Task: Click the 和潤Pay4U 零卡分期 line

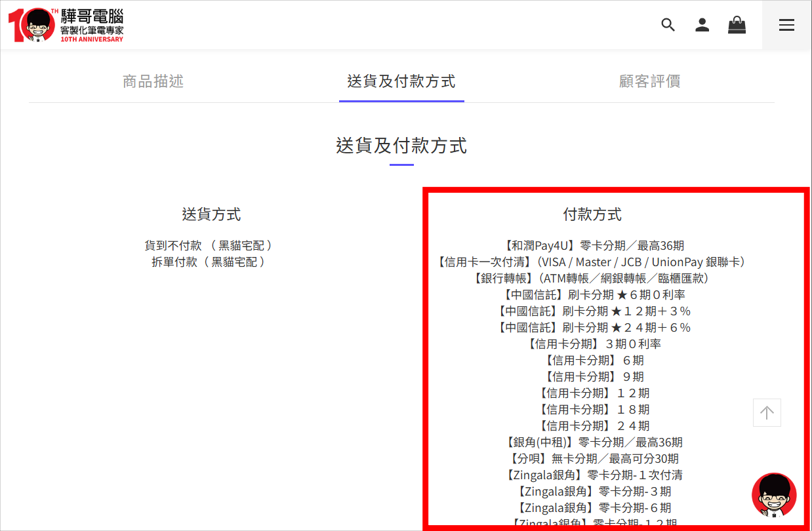Action: 592,246
